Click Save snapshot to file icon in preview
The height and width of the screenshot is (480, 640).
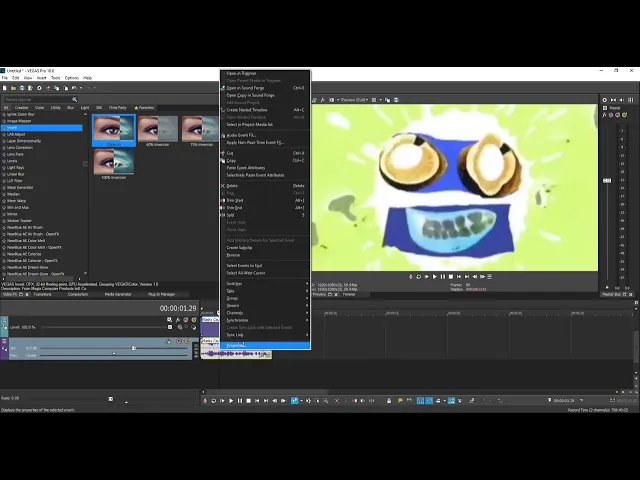[396, 100]
